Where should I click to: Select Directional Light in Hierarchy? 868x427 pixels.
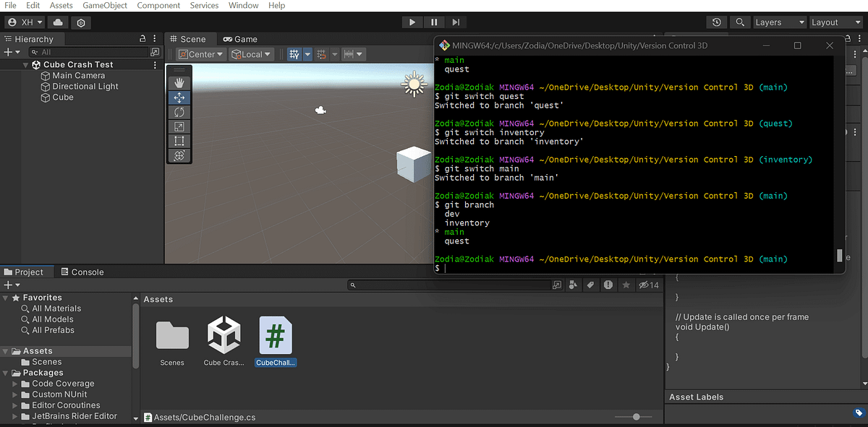[85, 86]
